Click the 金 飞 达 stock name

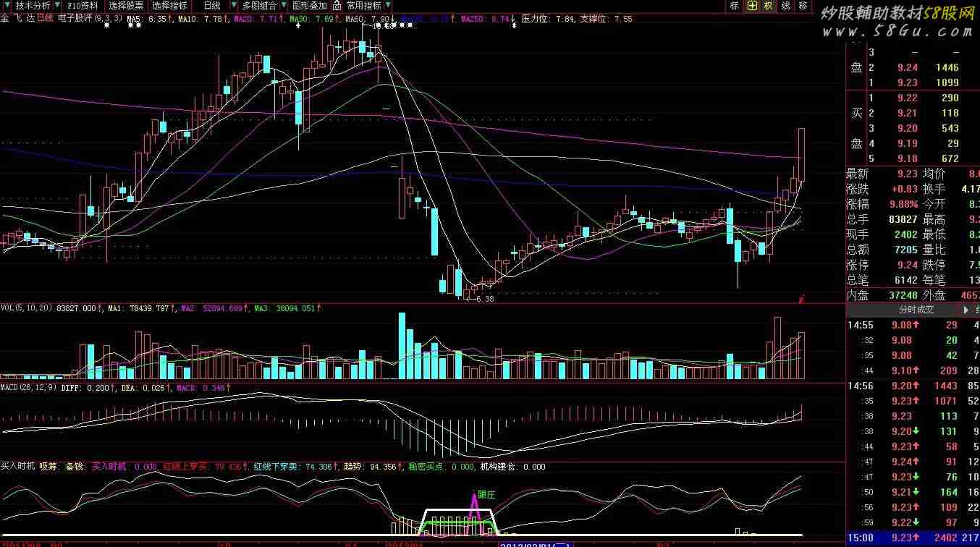(17, 18)
